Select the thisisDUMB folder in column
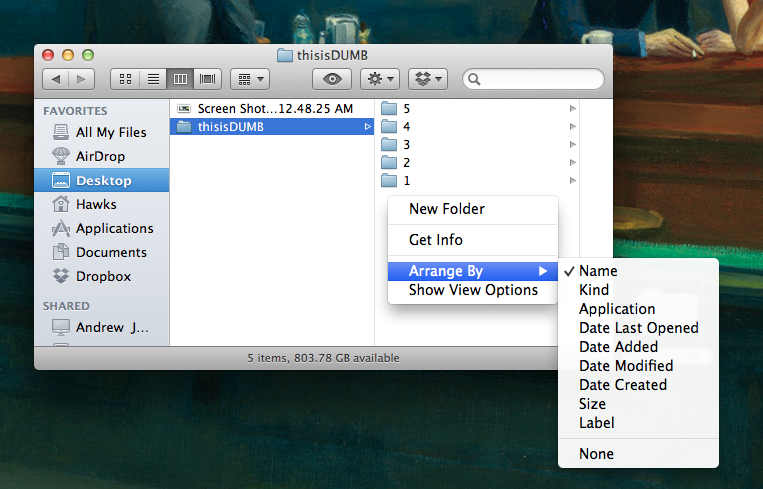The image size is (763, 489). (x=272, y=127)
